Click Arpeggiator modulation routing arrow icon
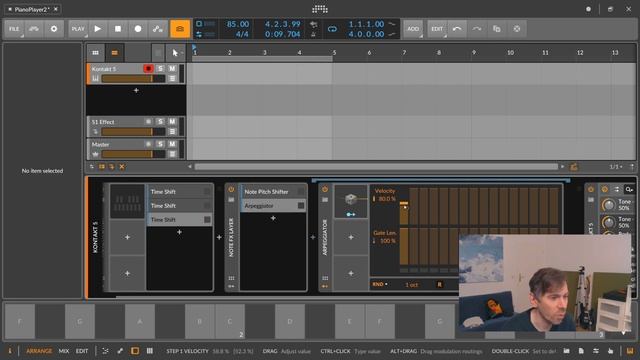640x360 pixels. coord(351,214)
